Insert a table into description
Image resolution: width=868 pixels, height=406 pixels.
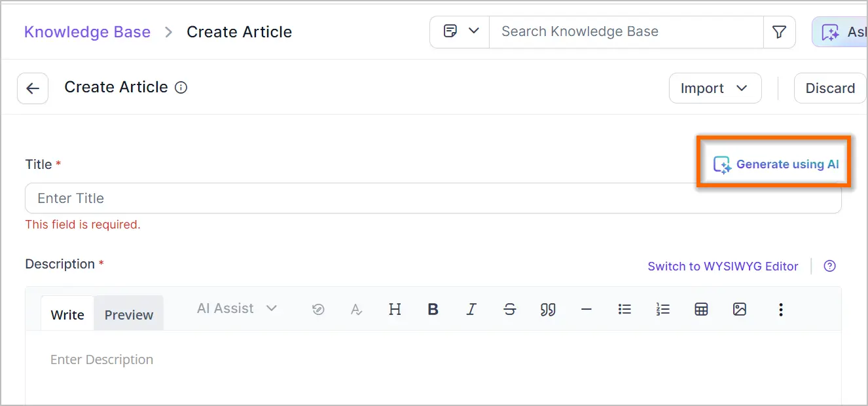click(701, 310)
